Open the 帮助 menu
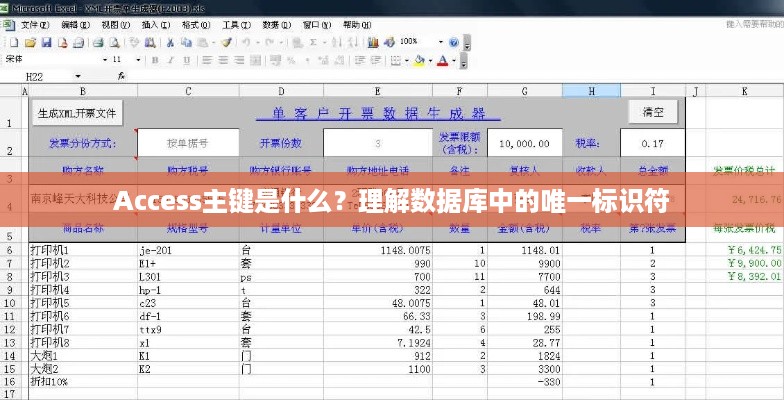This screenshot has height=400, width=784. pyautogui.click(x=357, y=24)
